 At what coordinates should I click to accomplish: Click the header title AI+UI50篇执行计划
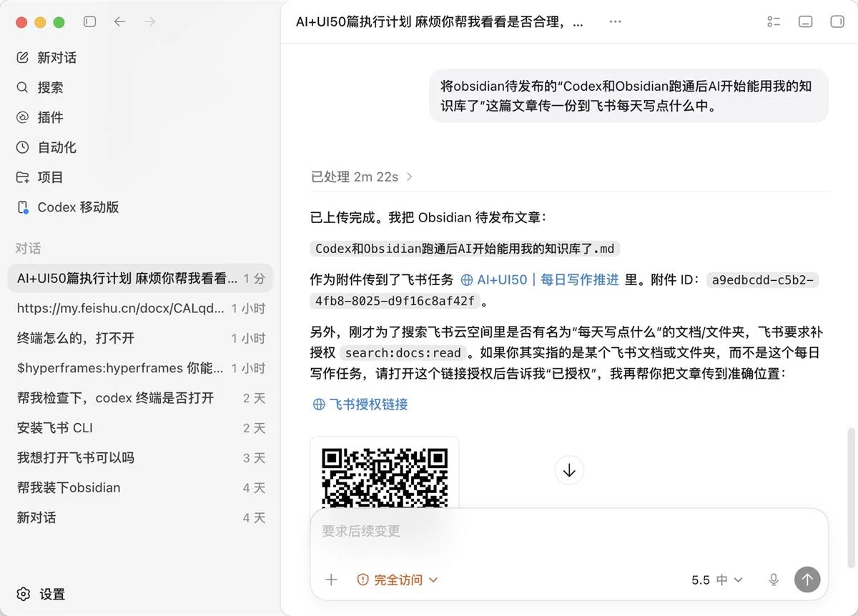[440, 22]
